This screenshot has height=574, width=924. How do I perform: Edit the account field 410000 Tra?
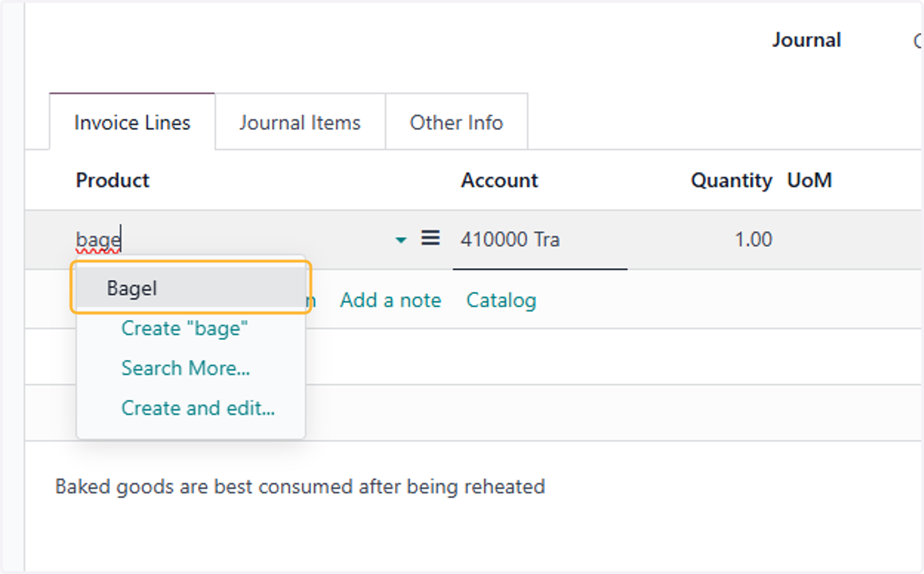pos(540,240)
